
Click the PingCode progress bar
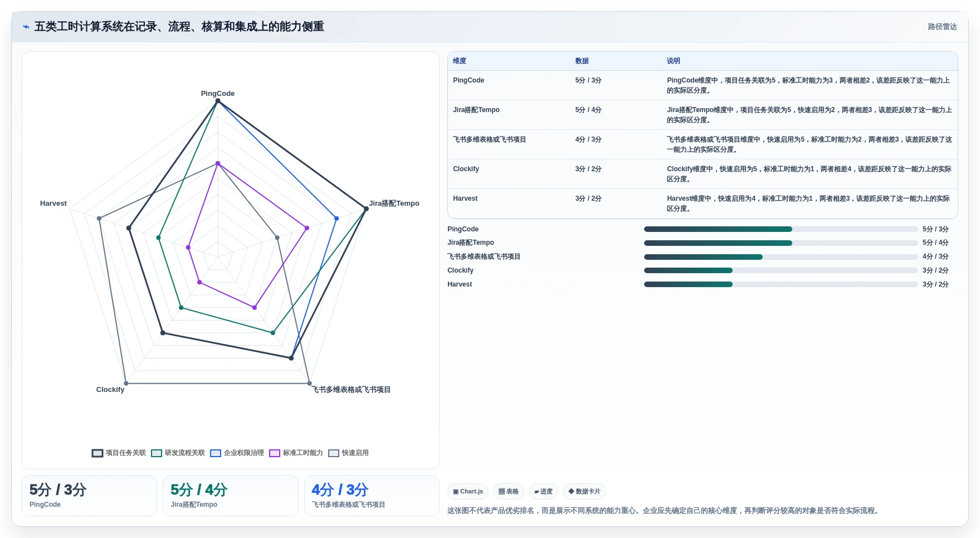tap(781, 229)
